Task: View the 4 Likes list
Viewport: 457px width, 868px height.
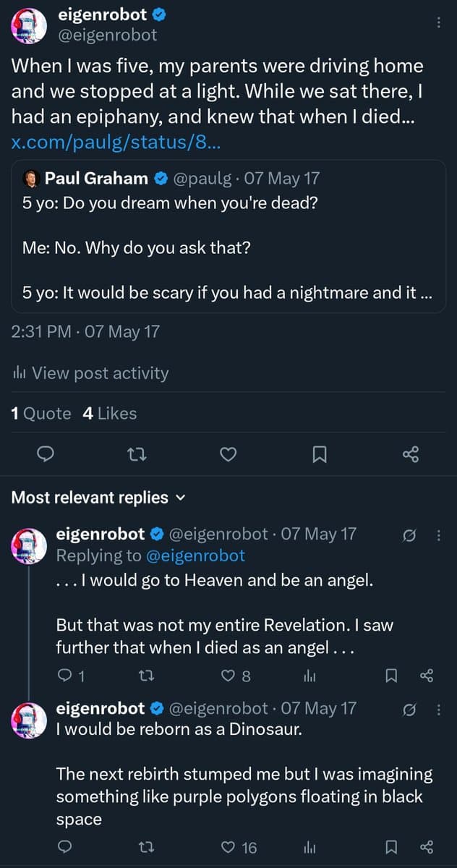Action: click(109, 414)
